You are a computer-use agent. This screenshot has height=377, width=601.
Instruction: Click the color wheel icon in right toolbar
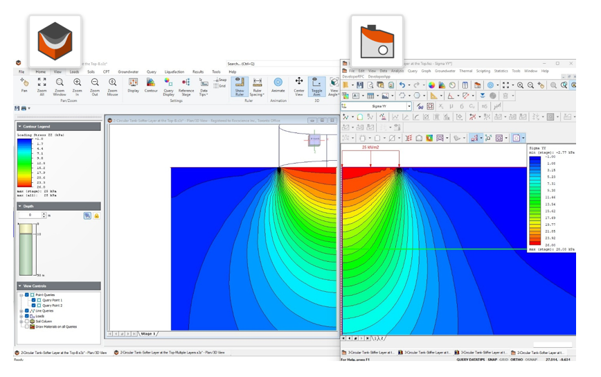click(x=432, y=85)
